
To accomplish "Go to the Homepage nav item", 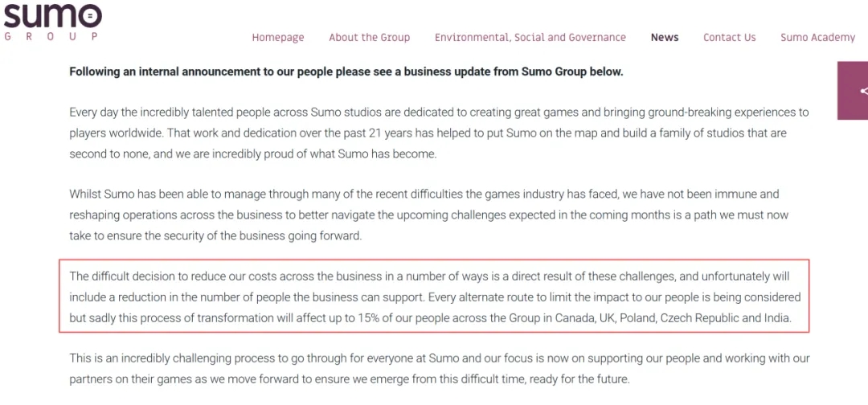I will pos(278,38).
